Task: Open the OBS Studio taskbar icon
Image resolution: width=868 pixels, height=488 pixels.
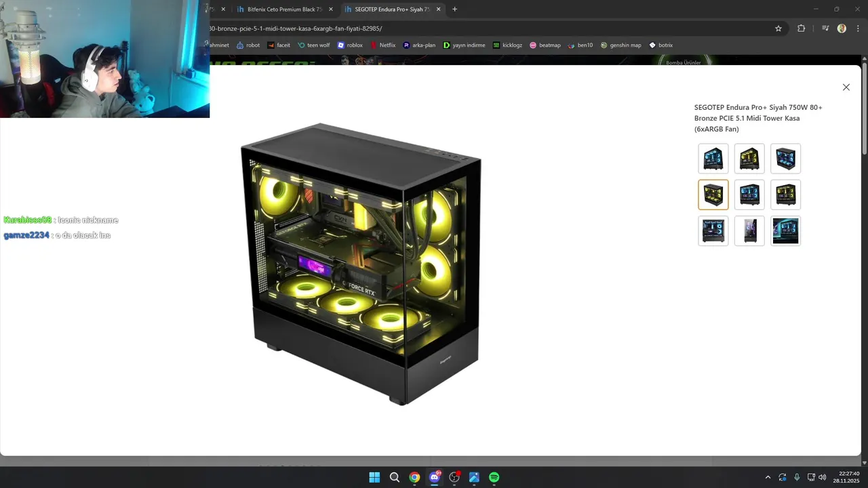Action: (454, 477)
